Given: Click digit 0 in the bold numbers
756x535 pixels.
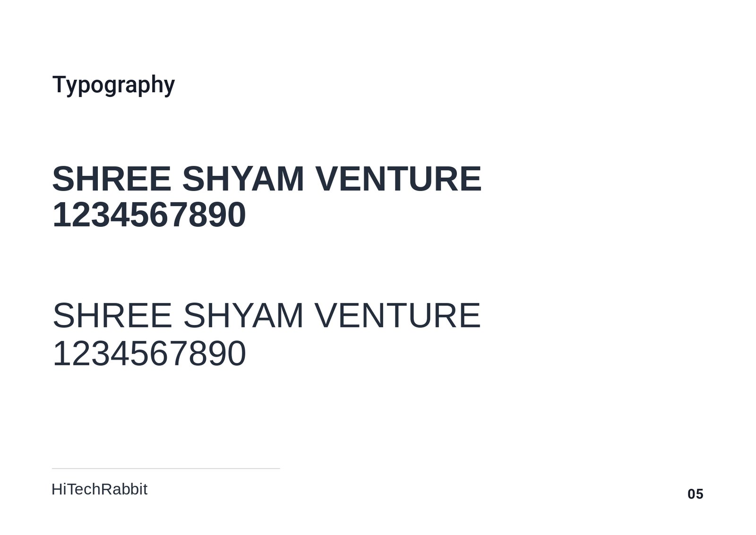Looking at the screenshot, I should pyautogui.click(x=236, y=215).
